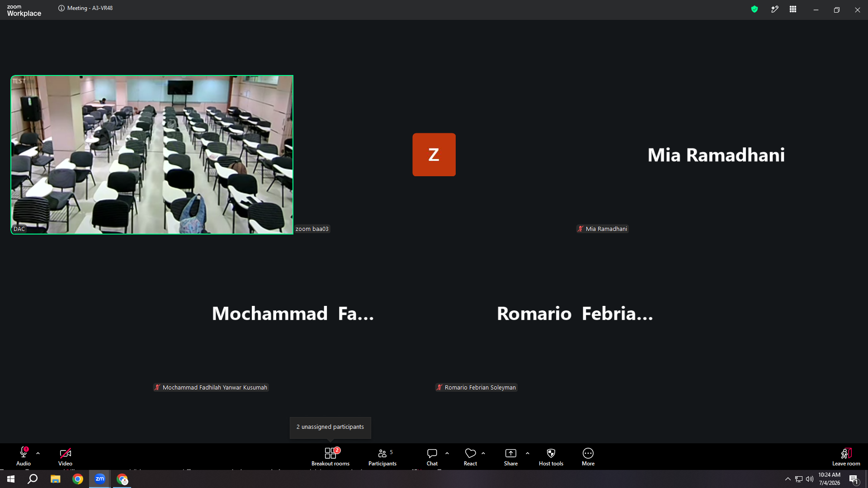The image size is (868, 488).
Task: Expand the React options arrow
Action: click(x=483, y=453)
